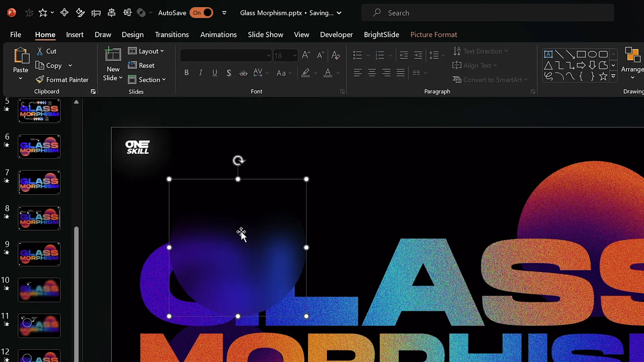Click Decrease List Level icon
644x362 pixels.
404,55
